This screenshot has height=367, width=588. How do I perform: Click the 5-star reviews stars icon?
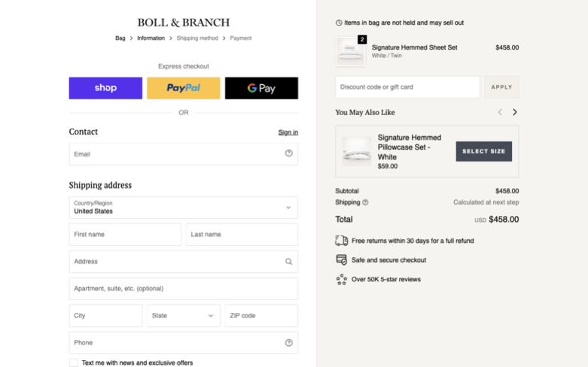pos(341,279)
